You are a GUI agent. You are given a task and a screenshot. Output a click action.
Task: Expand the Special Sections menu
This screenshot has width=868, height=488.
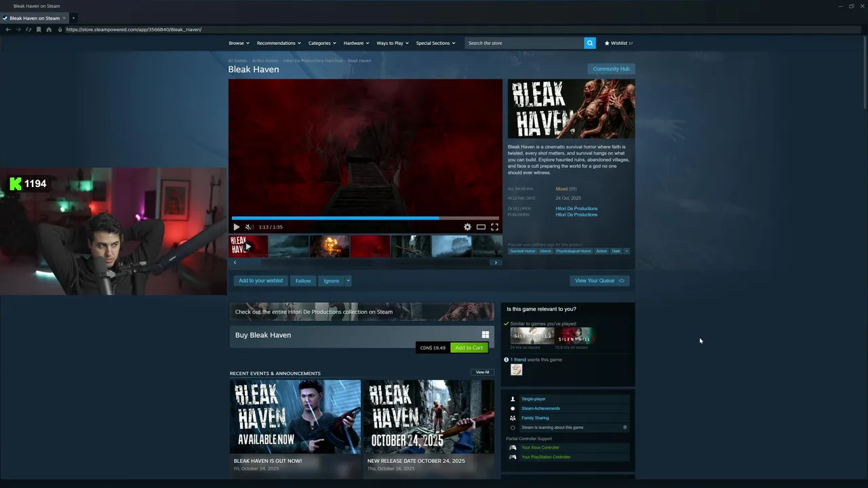435,43
